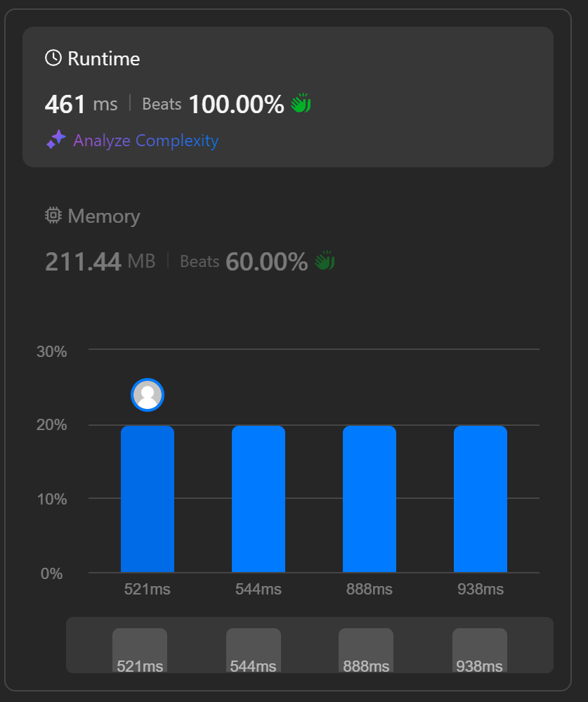Click the clapping hands next to 100.00%
The width and height of the screenshot is (588, 702).
coord(301,104)
